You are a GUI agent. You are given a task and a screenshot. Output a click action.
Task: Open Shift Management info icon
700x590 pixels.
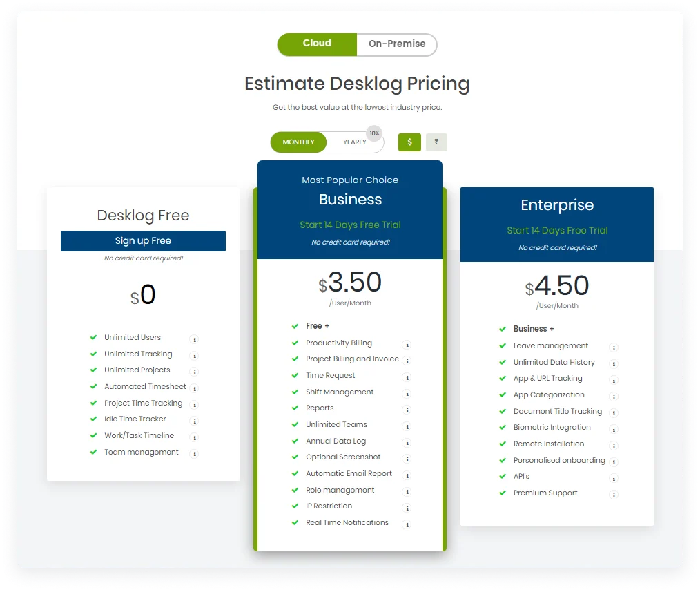(x=407, y=394)
